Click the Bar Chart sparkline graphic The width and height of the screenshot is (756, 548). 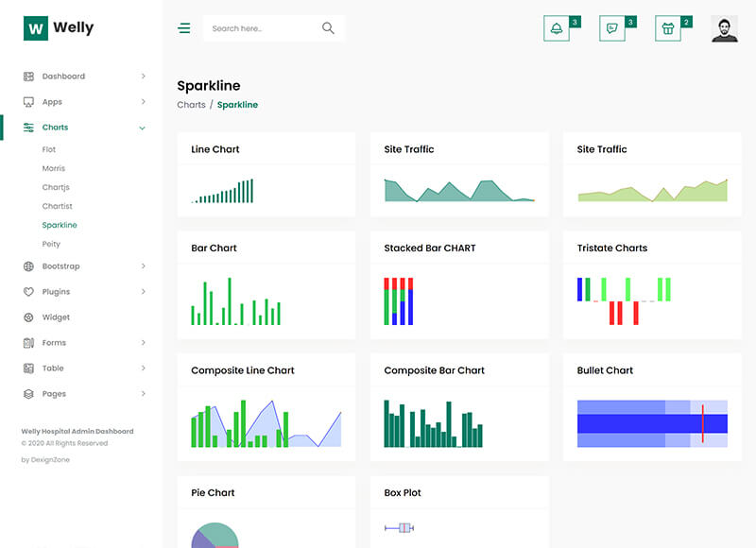(x=235, y=301)
